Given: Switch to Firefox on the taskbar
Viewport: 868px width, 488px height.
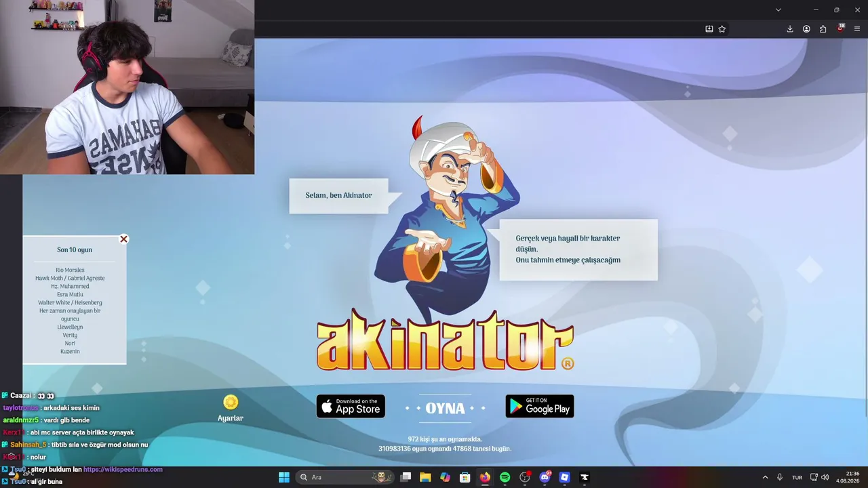Looking at the screenshot, I should 485,477.
